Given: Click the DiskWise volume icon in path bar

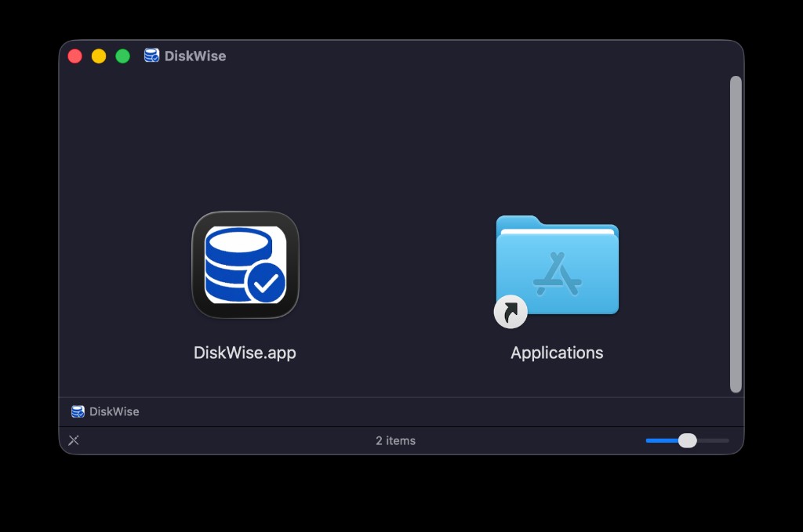Looking at the screenshot, I should point(78,411).
